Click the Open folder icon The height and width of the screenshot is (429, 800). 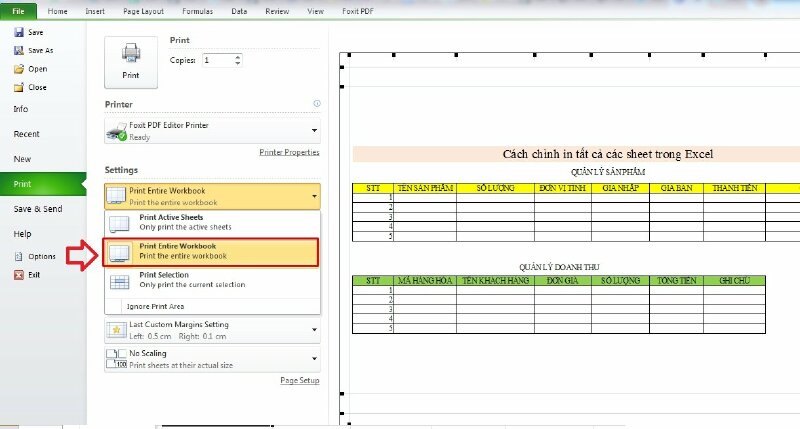(19, 69)
